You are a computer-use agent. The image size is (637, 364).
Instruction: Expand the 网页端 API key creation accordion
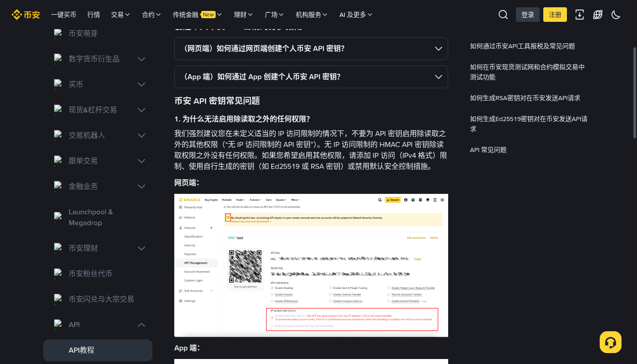(311, 49)
